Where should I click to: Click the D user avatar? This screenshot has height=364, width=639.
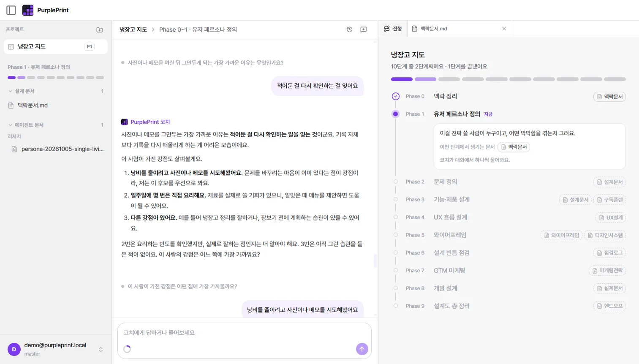point(14,349)
